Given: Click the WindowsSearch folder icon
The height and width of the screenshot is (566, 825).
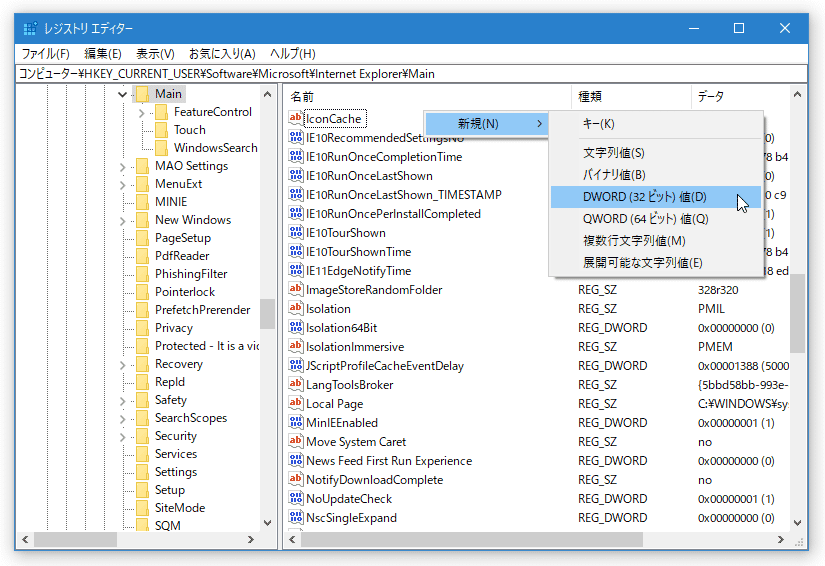Looking at the screenshot, I should 161,147.
